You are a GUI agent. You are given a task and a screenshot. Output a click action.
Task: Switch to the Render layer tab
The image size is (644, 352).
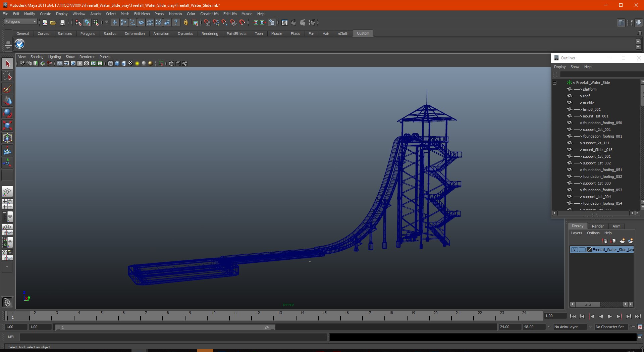click(x=598, y=226)
